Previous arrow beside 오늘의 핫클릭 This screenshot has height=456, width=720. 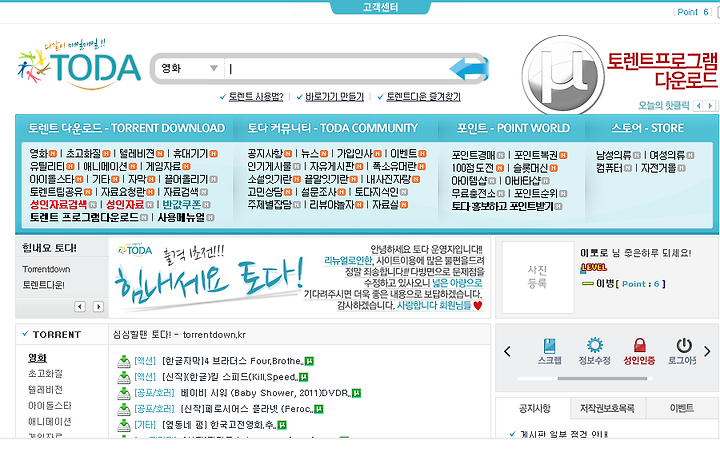click(698, 106)
